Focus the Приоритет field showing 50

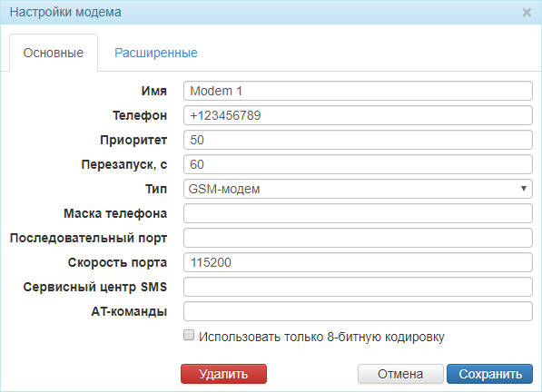tap(358, 140)
